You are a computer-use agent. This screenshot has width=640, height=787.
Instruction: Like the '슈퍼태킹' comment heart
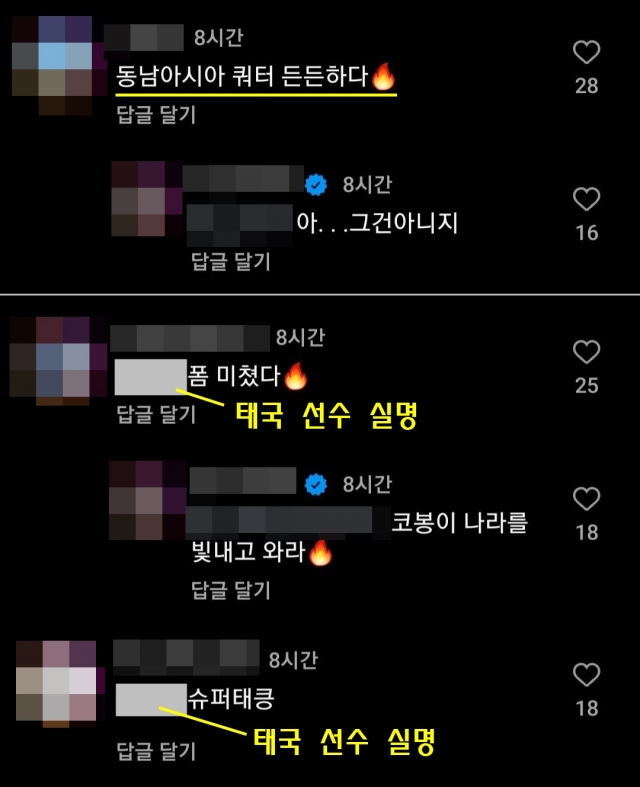coord(586,675)
